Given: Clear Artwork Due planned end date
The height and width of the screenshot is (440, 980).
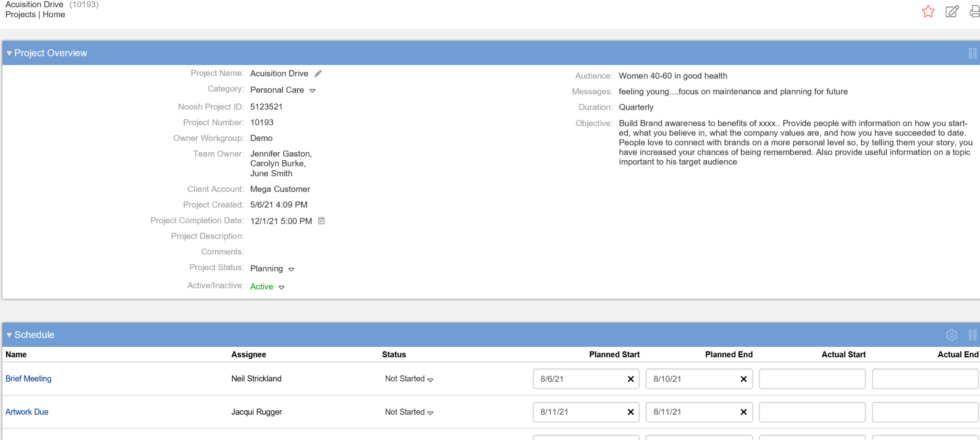Looking at the screenshot, I should pyautogui.click(x=744, y=412).
